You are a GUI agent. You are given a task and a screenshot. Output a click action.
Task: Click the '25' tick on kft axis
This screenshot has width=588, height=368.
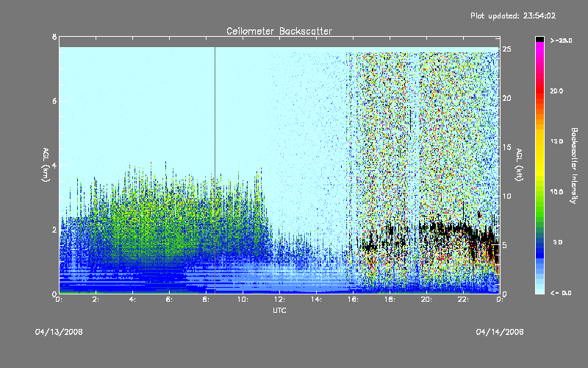pyautogui.click(x=507, y=49)
